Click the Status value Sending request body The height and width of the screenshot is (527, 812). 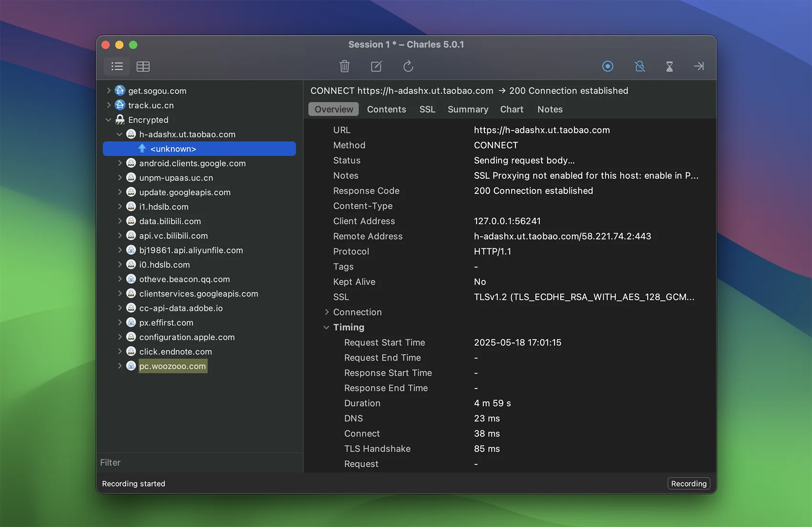pos(524,160)
